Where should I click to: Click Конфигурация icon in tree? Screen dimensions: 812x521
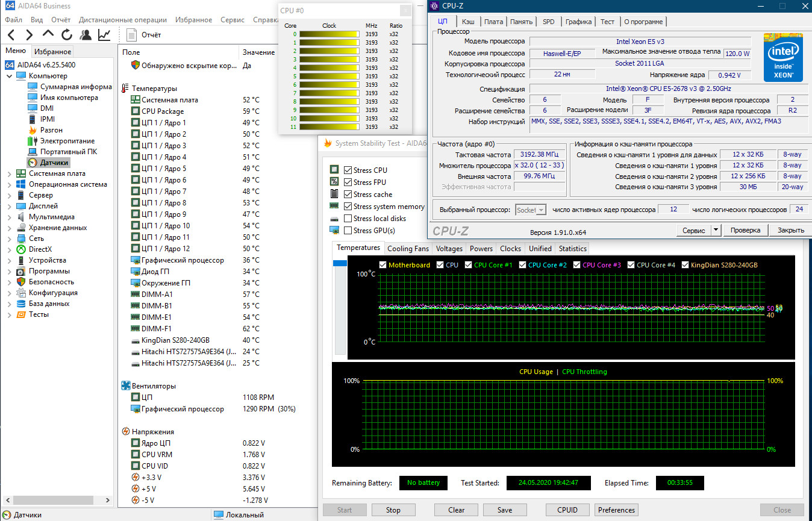21,293
